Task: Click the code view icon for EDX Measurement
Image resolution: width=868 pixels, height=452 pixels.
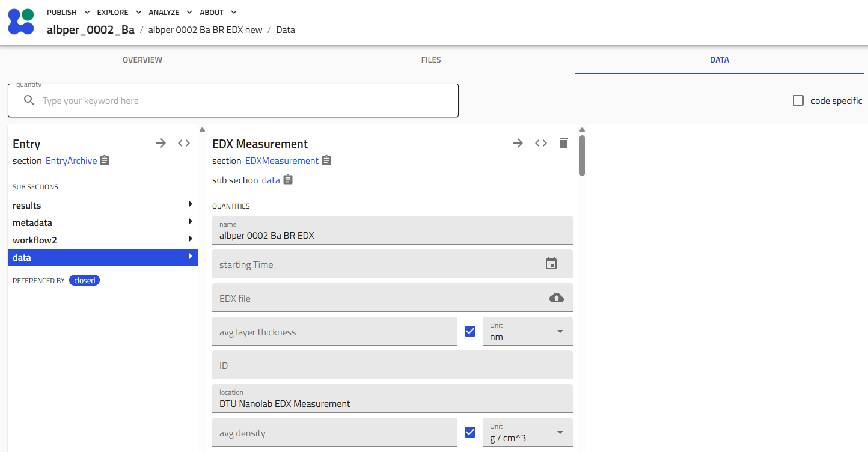Action: coord(540,143)
